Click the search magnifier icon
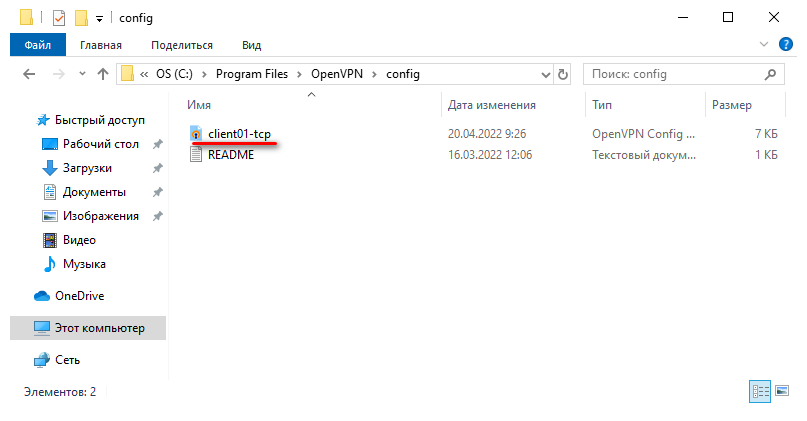This screenshot has width=807, height=421. [x=770, y=74]
